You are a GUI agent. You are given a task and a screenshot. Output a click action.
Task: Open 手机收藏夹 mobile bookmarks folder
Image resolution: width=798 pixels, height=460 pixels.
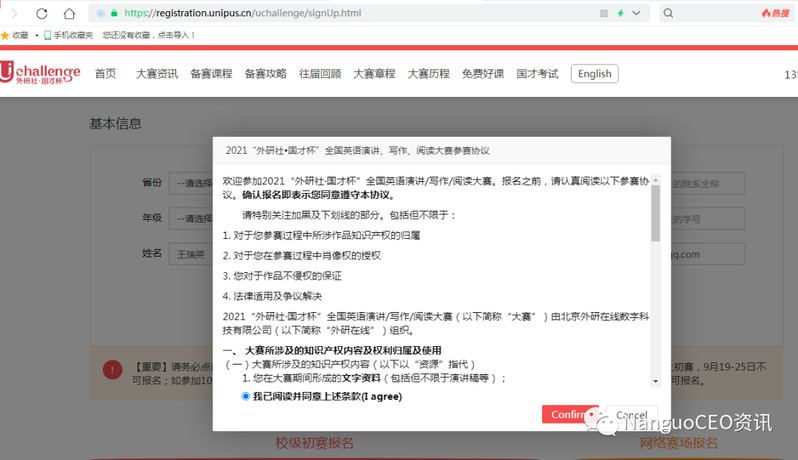[x=69, y=35]
